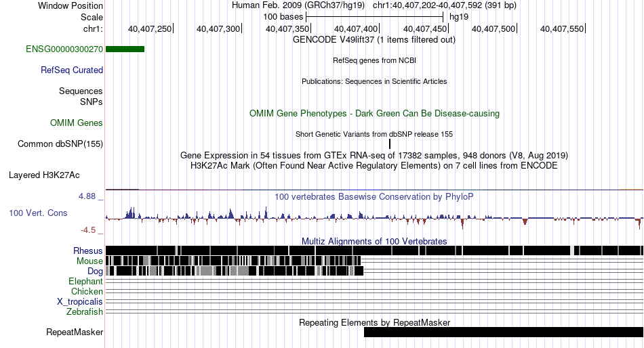
Task: Select the green ENSG00000300270 gene block
Action: coord(125,49)
